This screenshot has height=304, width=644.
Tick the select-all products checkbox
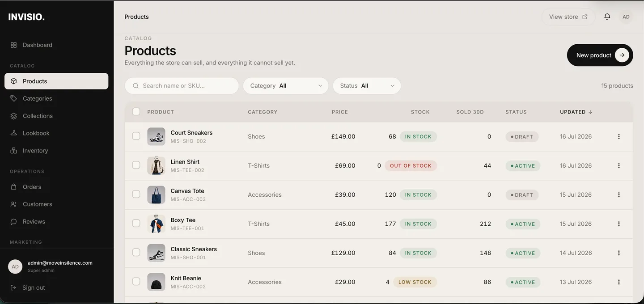pos(136,111)
